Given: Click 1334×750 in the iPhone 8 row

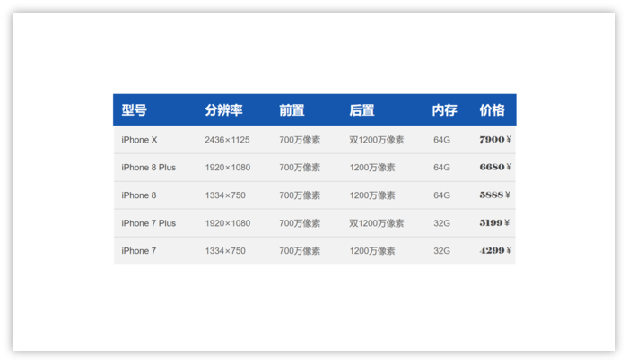Looking at the screenshot, I should (225, 195).
